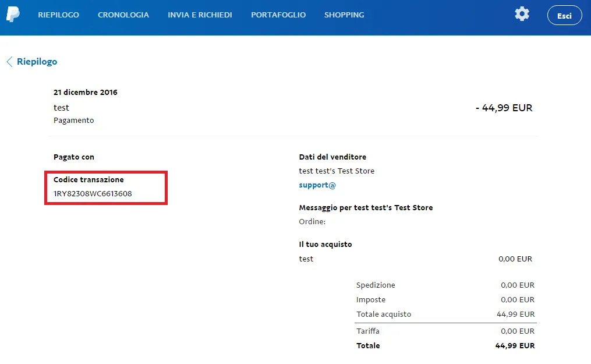Click the transaction code 1RY82308WC6613608

pos(93,194)
